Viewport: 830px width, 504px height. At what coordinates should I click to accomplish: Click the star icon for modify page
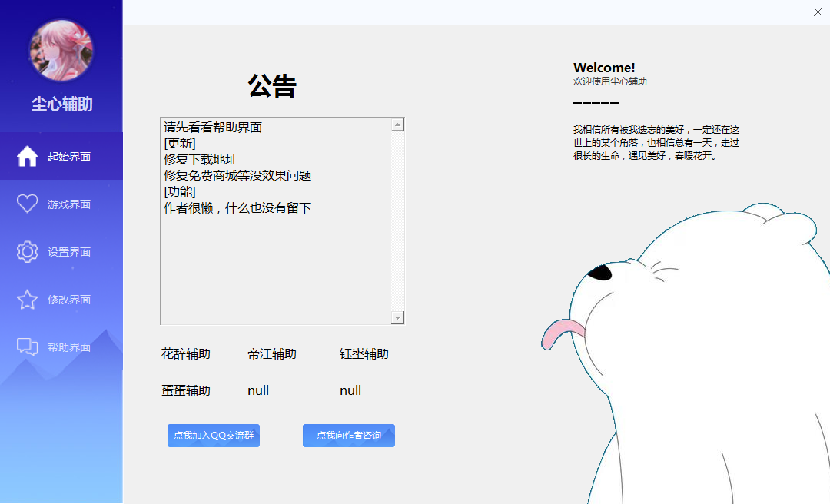27,299
